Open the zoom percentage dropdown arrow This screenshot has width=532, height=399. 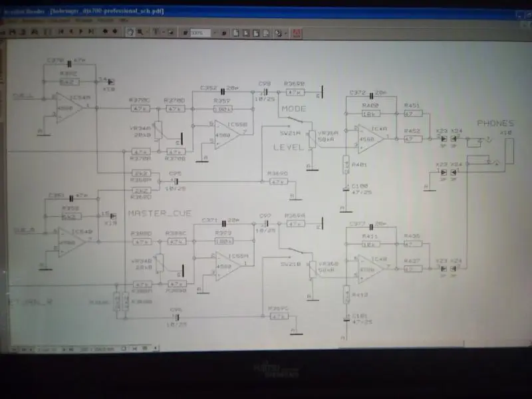[216, 33]
